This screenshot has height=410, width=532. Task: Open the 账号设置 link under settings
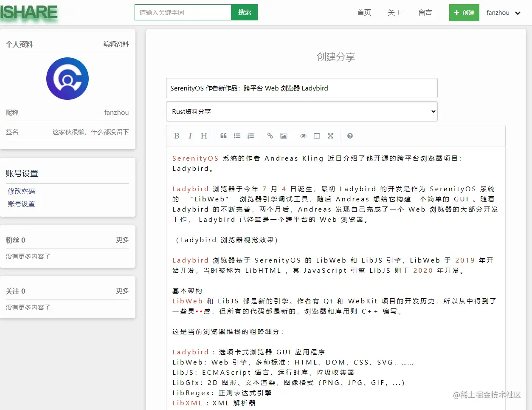coord(21,204)
